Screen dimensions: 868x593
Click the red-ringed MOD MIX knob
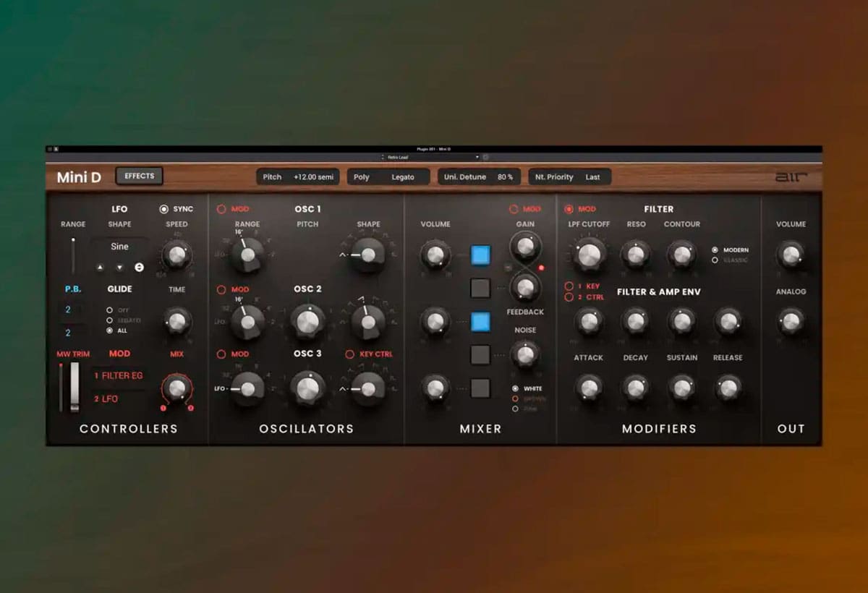(176, 388)
